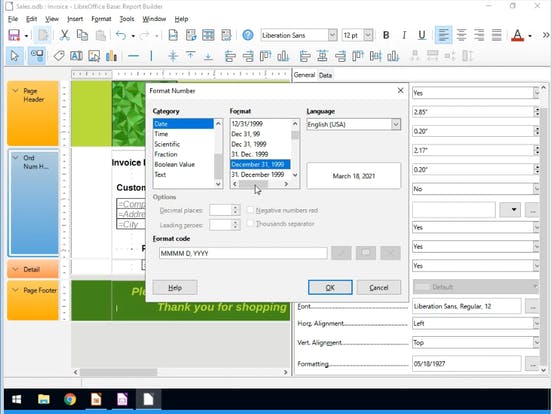The image size is (552, 414).
Task: Insert a Label field control
Action: pyautogui.click(x=59, y=56)
